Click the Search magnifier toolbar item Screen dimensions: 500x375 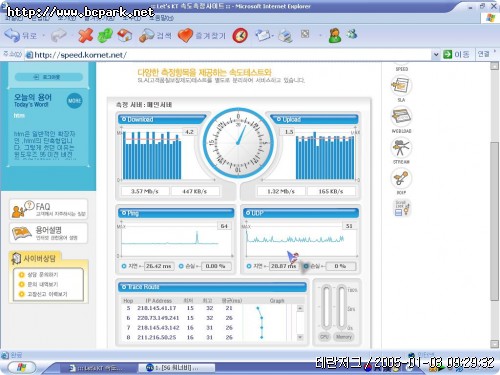[x=155, y=35]
